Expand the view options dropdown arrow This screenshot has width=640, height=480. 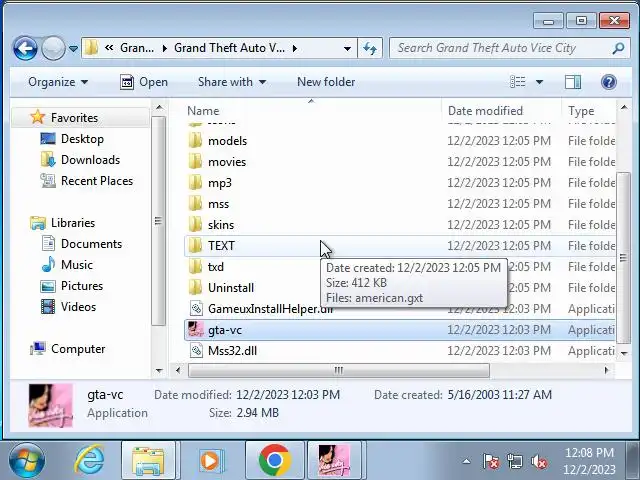539,82
